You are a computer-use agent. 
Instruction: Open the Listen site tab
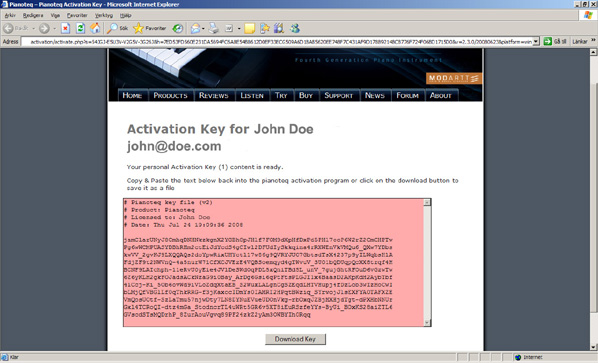click(252, 95)
